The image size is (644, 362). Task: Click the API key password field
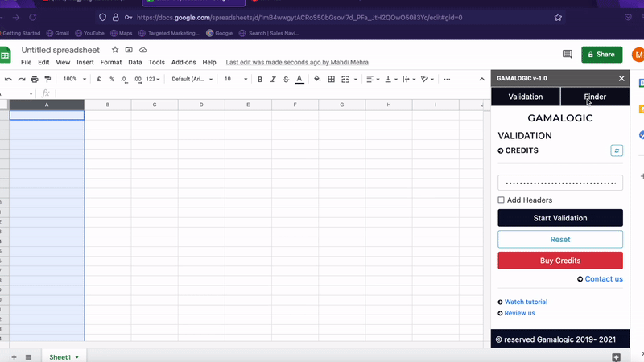point(560,183)
